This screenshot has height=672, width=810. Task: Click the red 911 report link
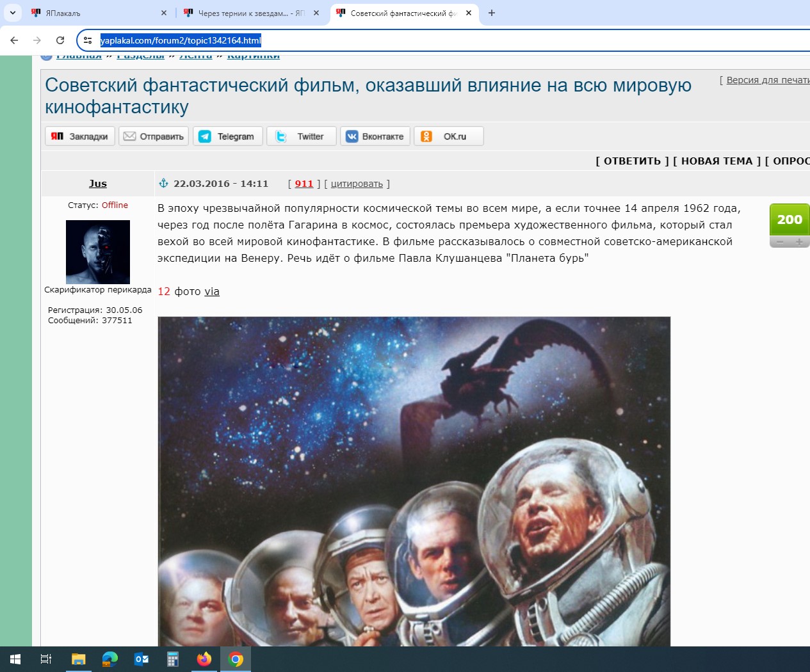tap(304, 184)
